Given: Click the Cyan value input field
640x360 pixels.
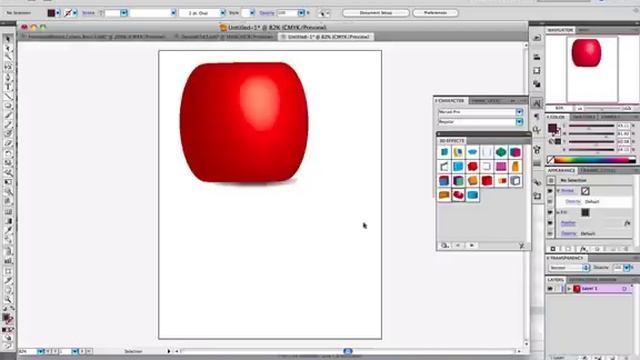Looking at the screenshot, I should tap(623, 126).
